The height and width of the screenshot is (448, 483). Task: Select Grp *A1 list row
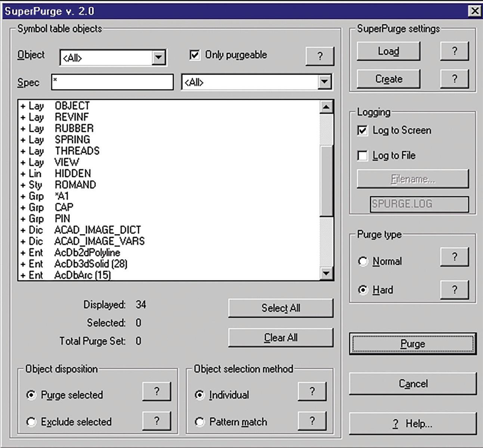pyautogui.click(x=169, y=196)
